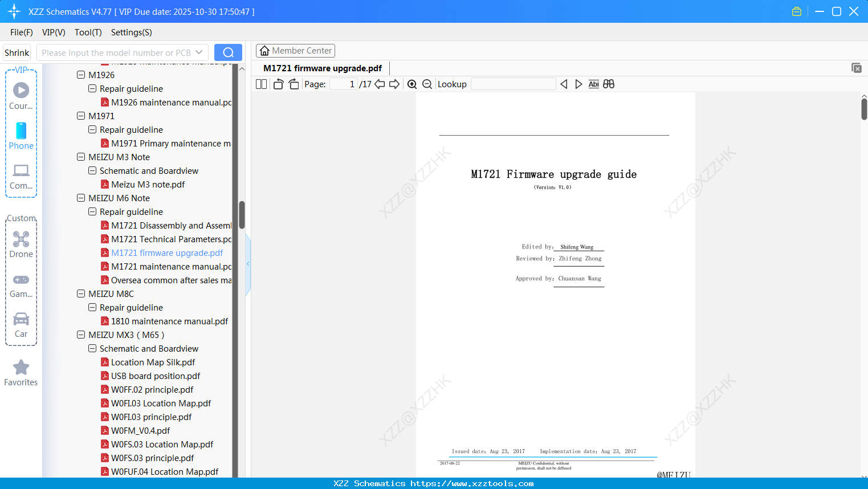The height and width of the screenshot is (489, 868).
Task: Open the Member Center
Action: tap(295, 50)
